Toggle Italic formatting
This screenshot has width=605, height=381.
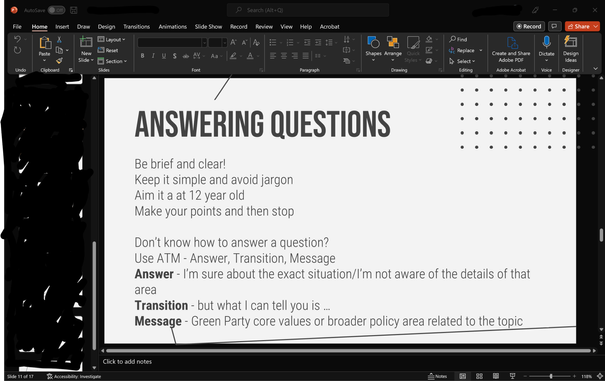153,56
